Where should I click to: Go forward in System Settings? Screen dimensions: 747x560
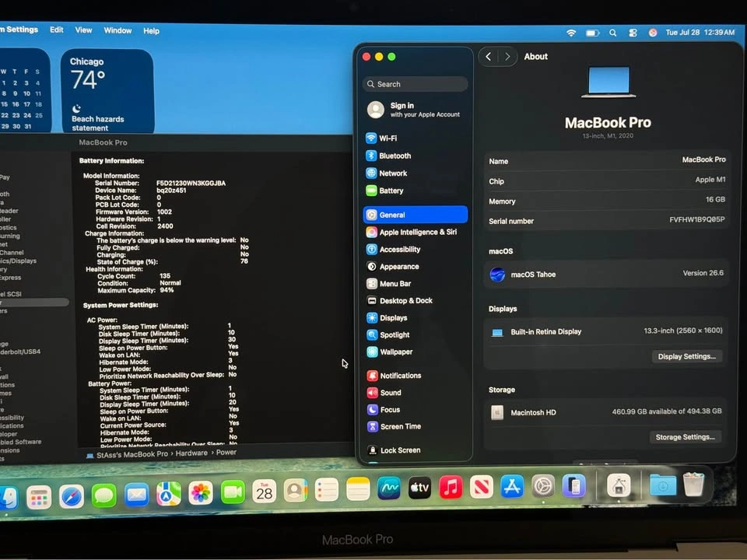click(x=507, y=57)
